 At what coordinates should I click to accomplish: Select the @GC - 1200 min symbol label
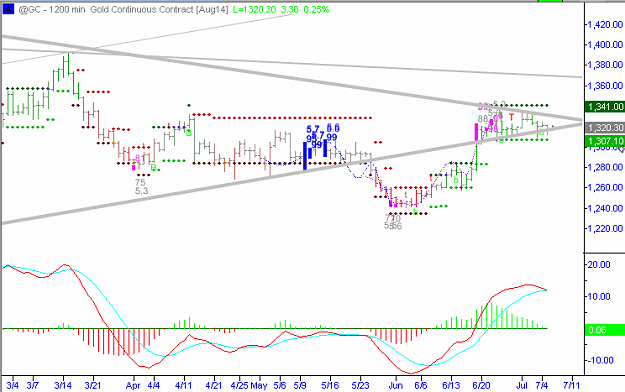click(x=52, y=10)
